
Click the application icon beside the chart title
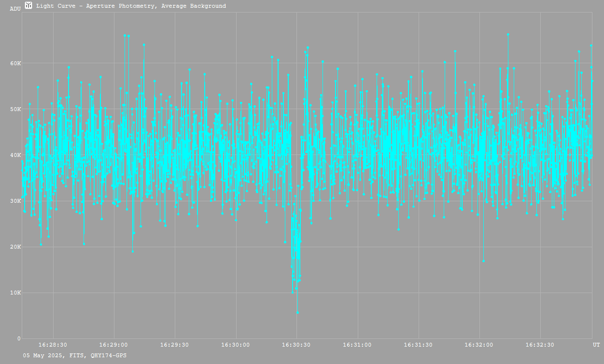coord(28,5)
